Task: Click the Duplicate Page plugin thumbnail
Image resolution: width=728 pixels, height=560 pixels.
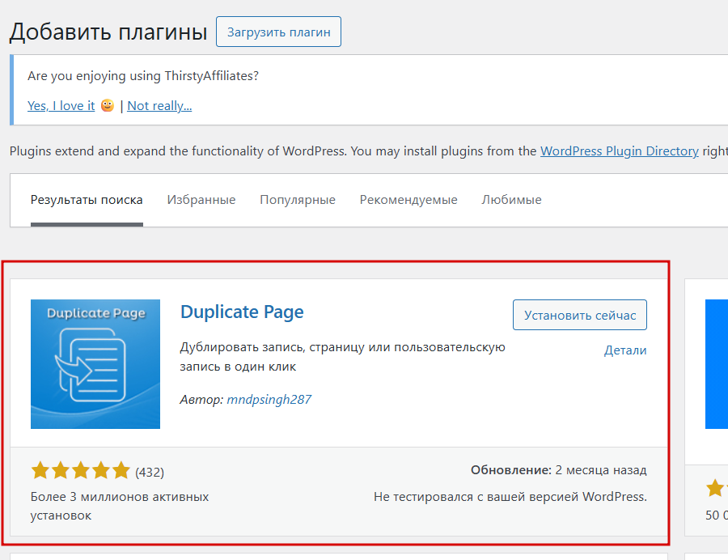Action: pos(95,364)
